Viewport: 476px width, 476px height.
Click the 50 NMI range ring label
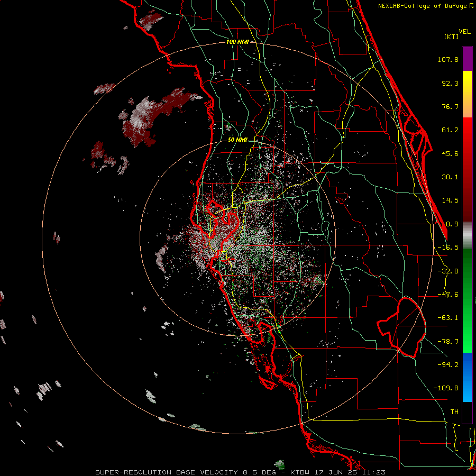click(x=237, y=140)
